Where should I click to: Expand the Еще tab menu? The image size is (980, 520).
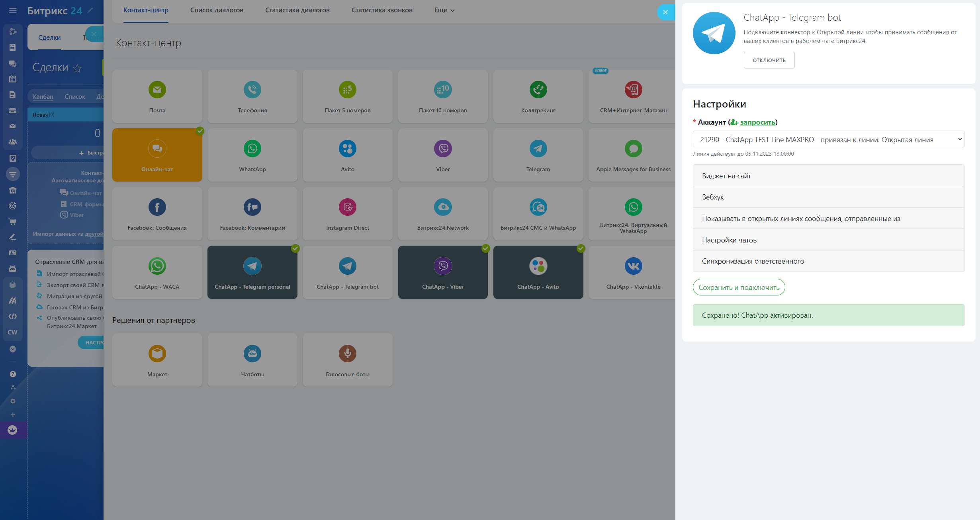444,10
